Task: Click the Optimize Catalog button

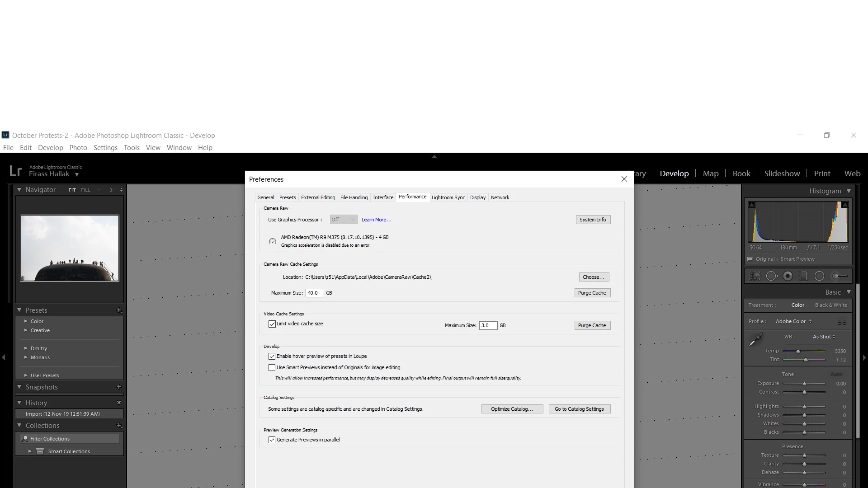Action: click(512, 409)
